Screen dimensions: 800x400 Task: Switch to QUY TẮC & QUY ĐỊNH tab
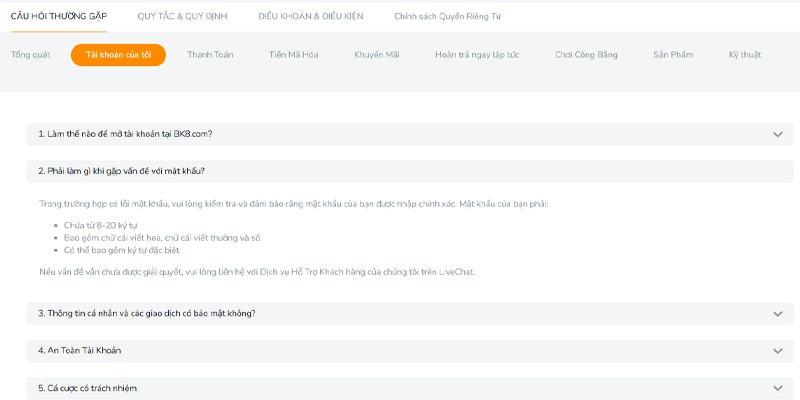182,16
